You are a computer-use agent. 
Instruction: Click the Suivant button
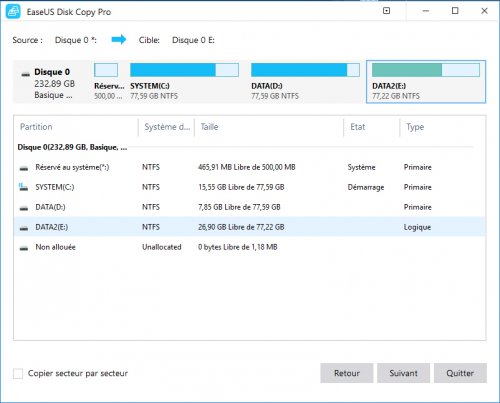tap(403, 373)
